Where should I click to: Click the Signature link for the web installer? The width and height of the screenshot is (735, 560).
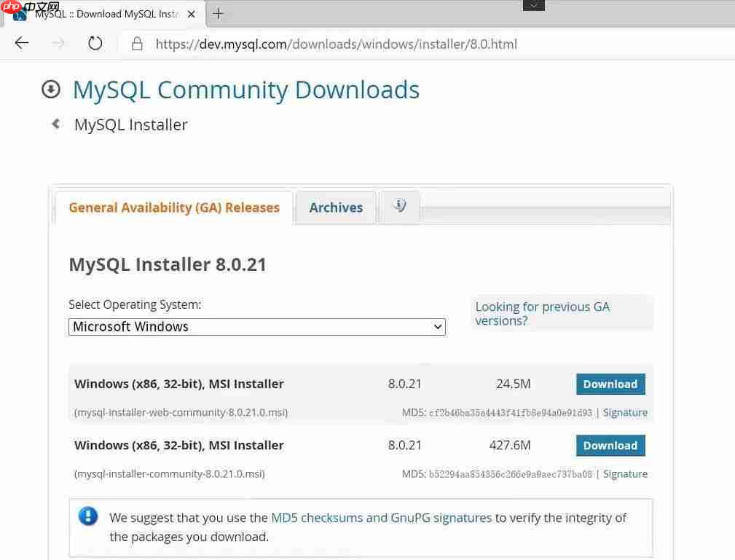click(625, 412)
